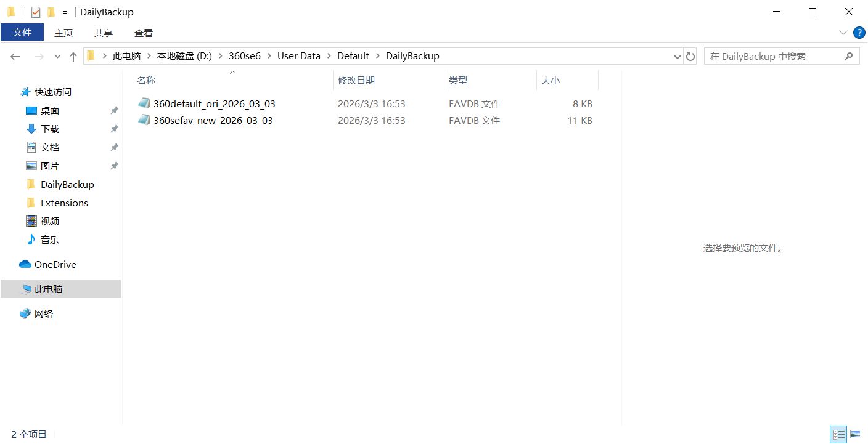Navigate up one folder level

pos(73,57)
